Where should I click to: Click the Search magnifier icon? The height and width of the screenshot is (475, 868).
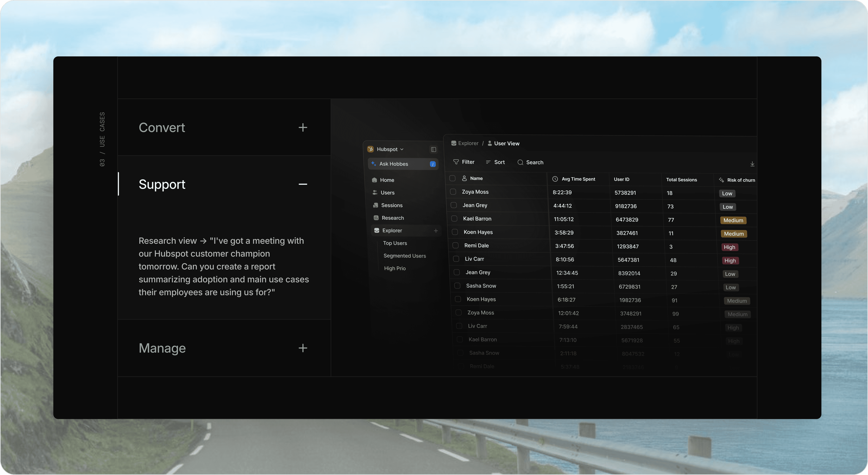pyautogui.click(x=520, y=162)
